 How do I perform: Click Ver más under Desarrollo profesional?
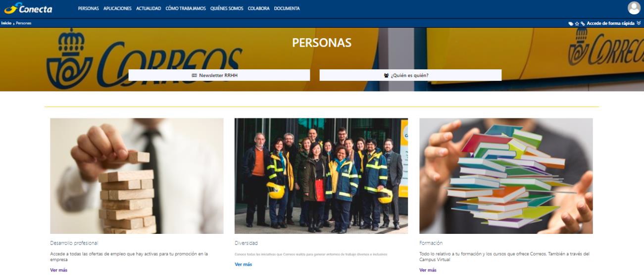(58, 270)
